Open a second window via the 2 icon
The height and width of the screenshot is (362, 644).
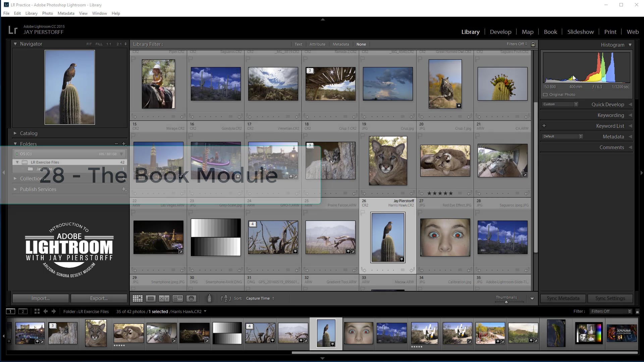point(22,311)
